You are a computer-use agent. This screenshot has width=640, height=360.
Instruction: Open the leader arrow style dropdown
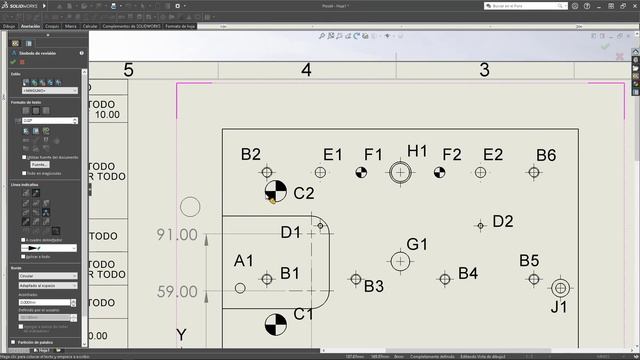[49, 248]
